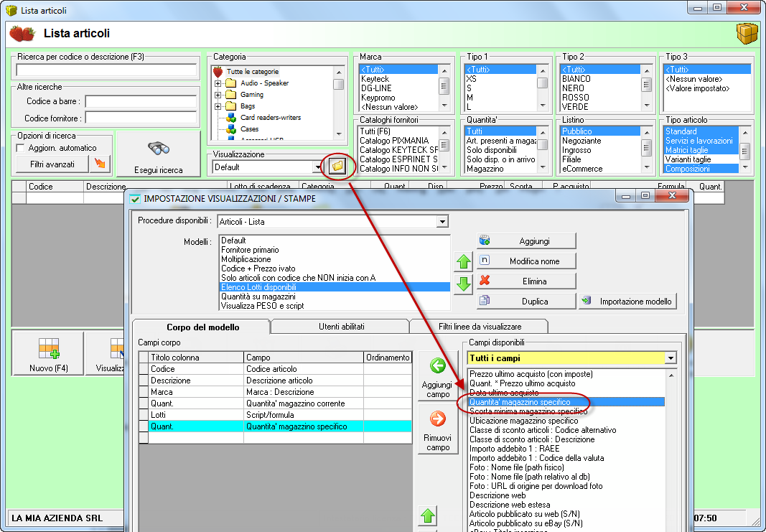The image size is (766, 532).
Task: Switch to Filtri linee da visualizzare tab
Action: tap(480, 327)
